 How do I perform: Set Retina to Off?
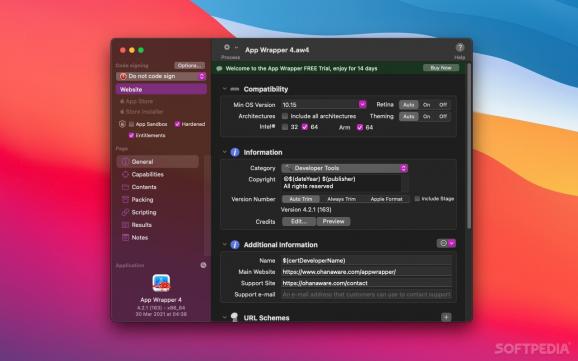443,105
